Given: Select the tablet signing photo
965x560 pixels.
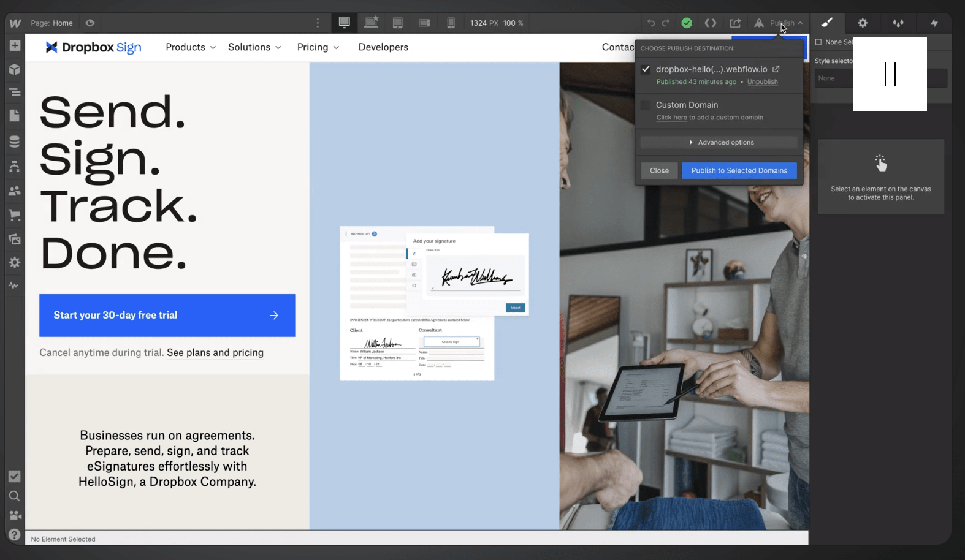Looking at the screenshot, I should [x=684, y=296].
